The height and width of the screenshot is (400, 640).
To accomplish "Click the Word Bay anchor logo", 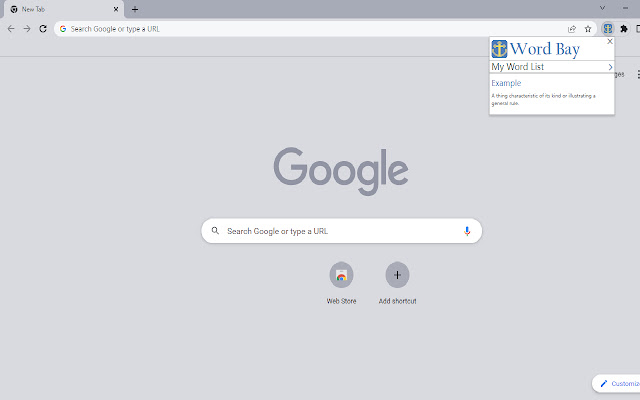I will (x=499, y=49).
